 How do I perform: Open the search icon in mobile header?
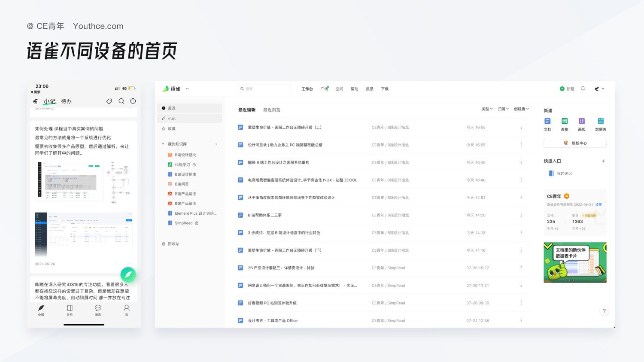click(121, 101)
